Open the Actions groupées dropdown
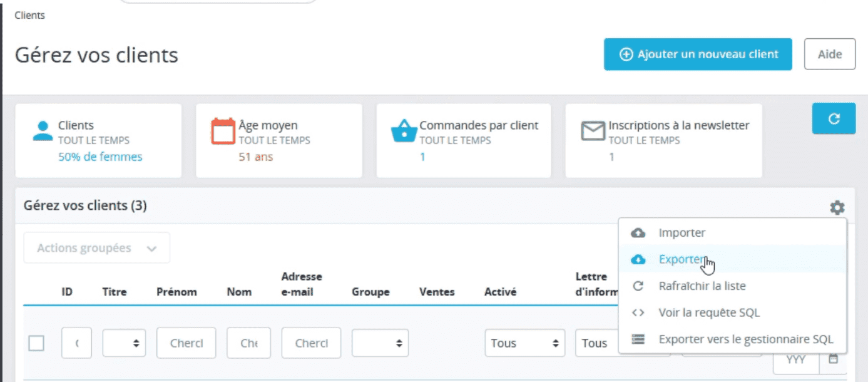Screen dimensions: 868x382 tap(97, 248)
